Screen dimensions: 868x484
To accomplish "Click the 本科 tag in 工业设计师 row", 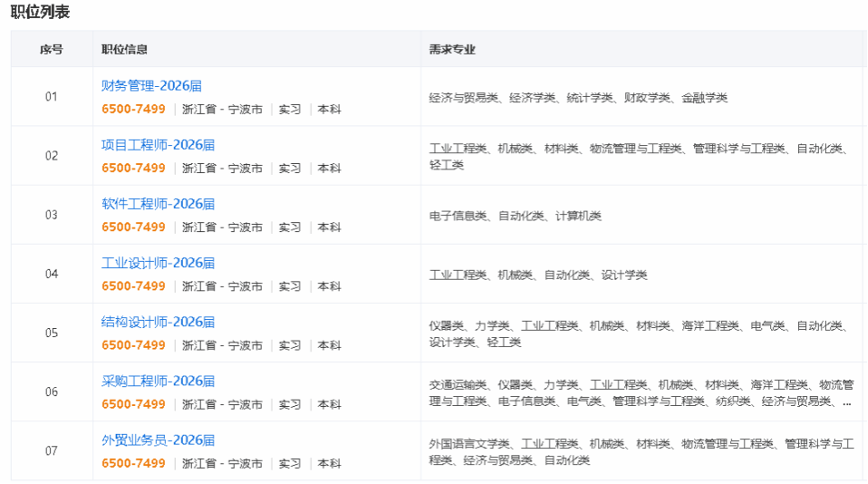I will pos(329,287).
